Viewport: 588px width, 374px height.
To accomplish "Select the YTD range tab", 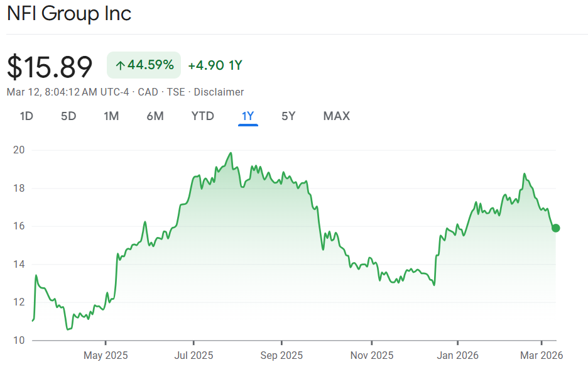I will [203, 116].
